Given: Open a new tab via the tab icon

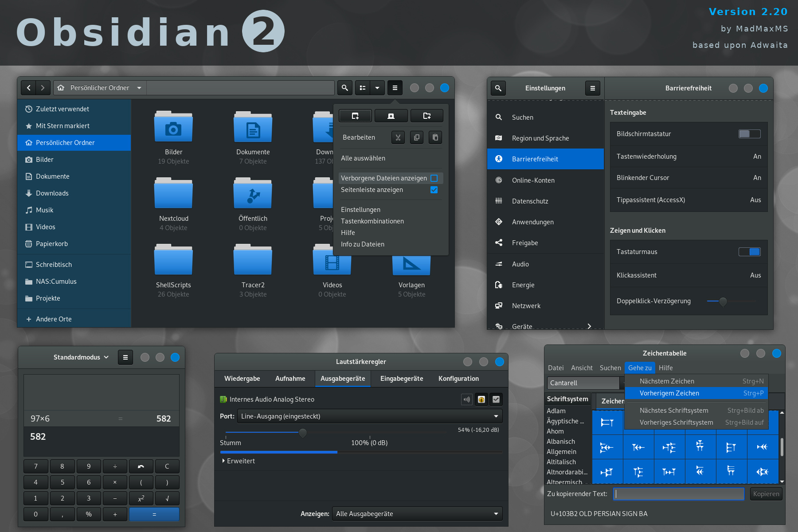Looking at the screenshot, I should click(355, 115).
